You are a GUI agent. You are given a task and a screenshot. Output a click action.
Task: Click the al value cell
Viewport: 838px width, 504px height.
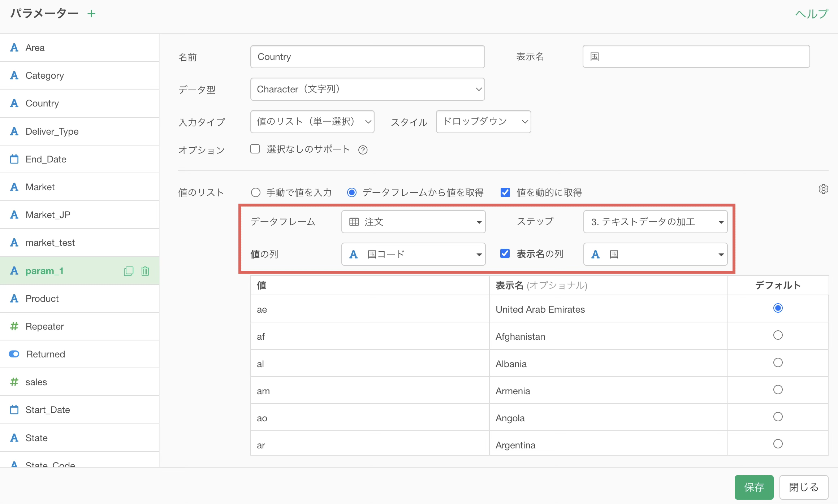[370, 364]
